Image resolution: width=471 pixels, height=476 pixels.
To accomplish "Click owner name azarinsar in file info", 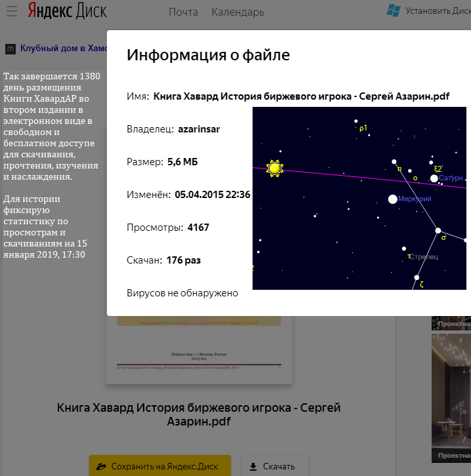I will click(199, 129).
